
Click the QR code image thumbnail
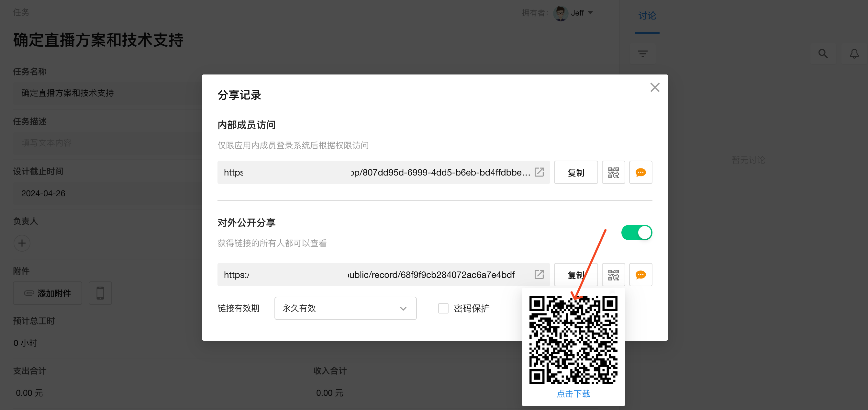[x=573, y=340]
